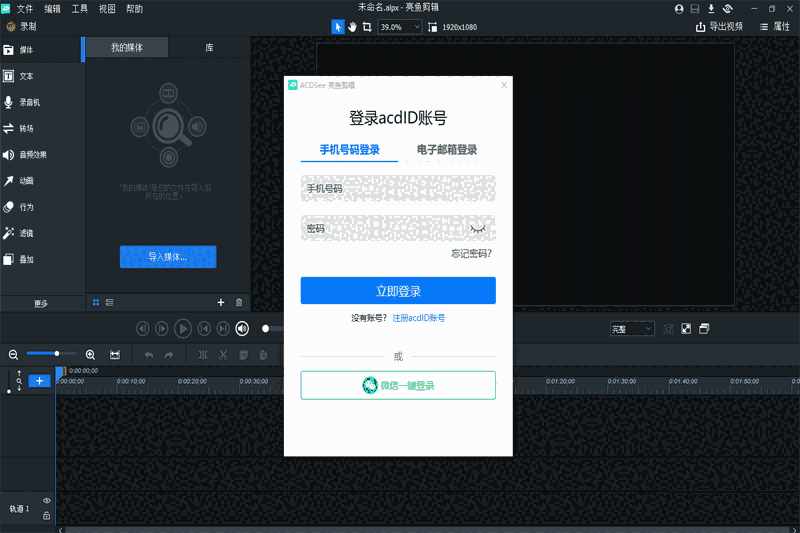Click the playback progress slider handle
The width and height of the screenshot is (800, 533).
coord(265,329)
